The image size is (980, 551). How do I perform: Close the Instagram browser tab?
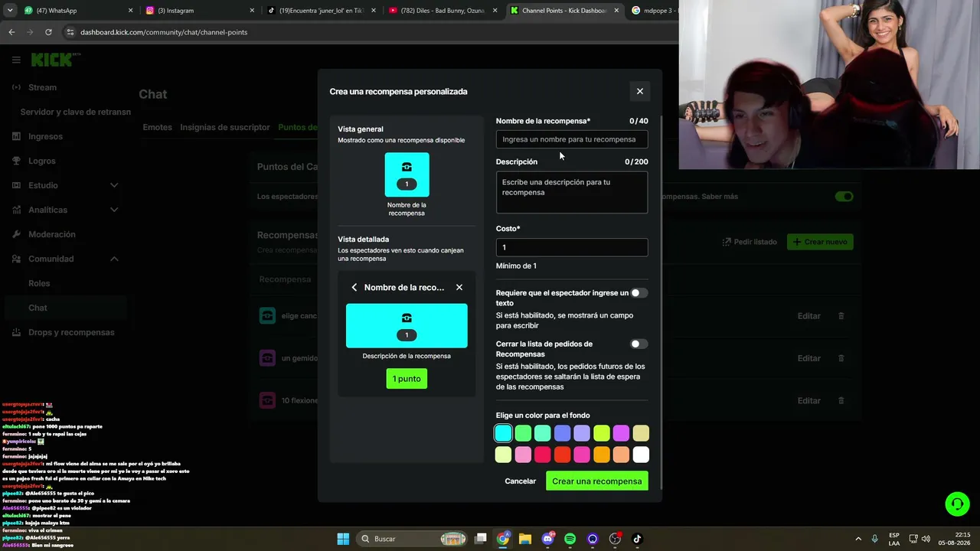252,11
